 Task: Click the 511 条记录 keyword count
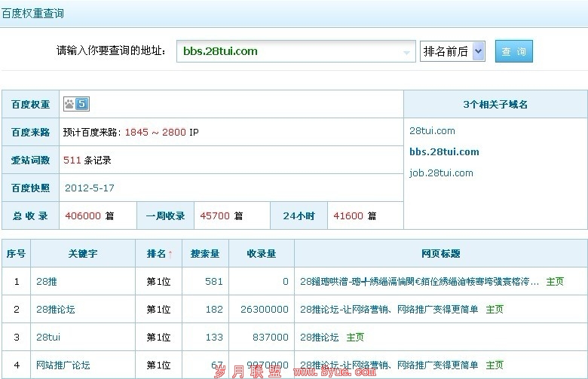pos(87,160)
